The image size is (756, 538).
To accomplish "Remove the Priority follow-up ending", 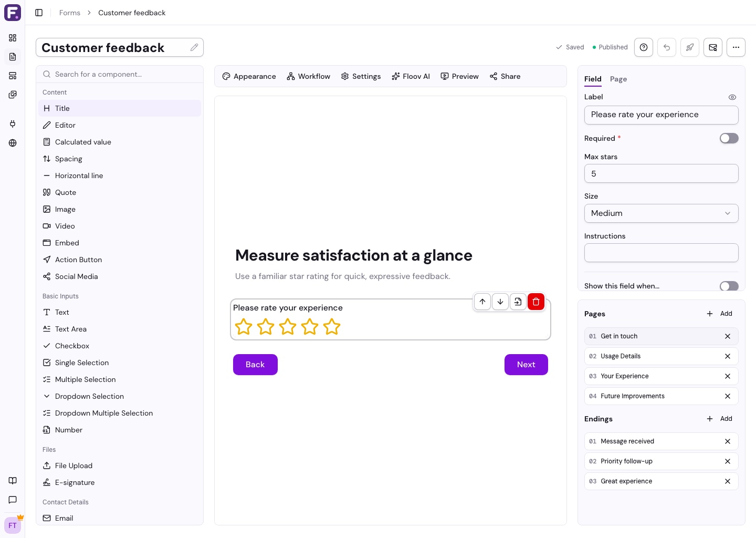I will click(x=728, y=461).
